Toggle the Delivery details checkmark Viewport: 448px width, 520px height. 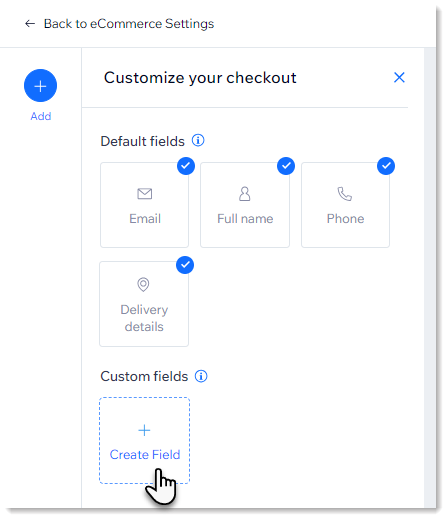click(185, 265)
